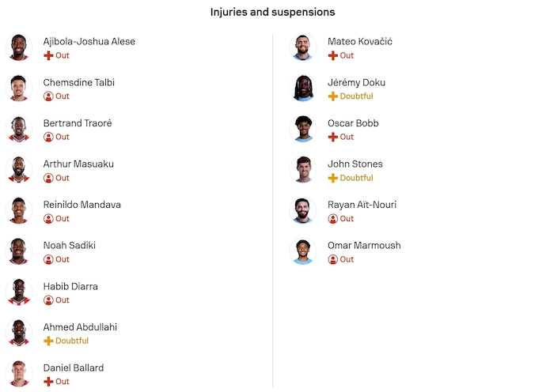Click the yellow doubtful icon under Jérémy Doku
The height and width of the screenshot is (392, 546).
click(333, 96)
